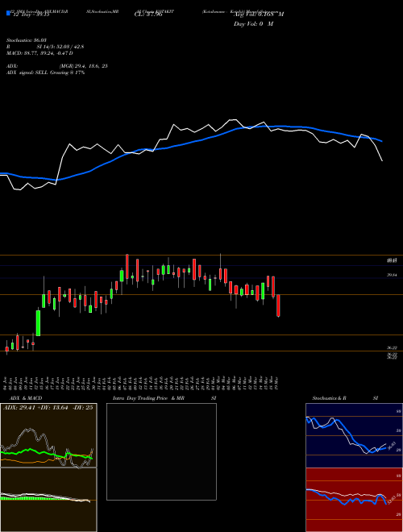403x532 pixels.
Task: Click the 'ADX: 29.41 +DY: 13.64 -DY: 25' header
Action: click(x=48, y=407)
